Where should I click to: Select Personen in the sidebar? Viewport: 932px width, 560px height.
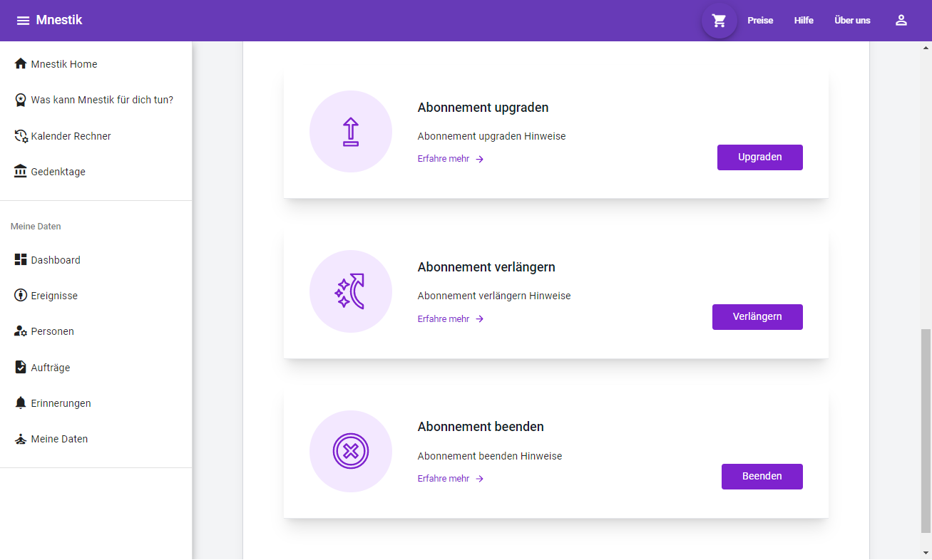coord(52,331)
